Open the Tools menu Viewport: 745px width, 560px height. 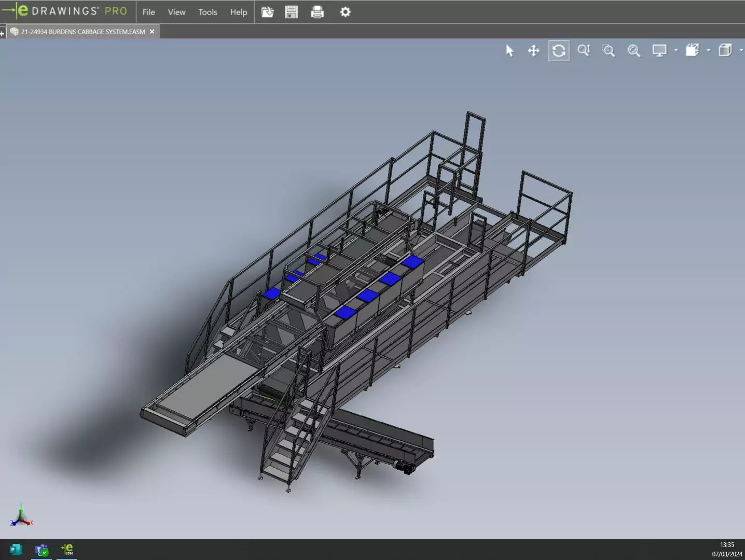click(208, 12)
